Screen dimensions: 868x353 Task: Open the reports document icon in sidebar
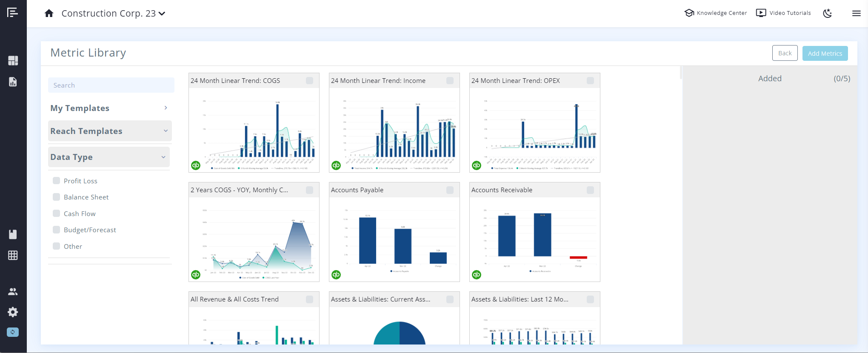coord(13,82)
